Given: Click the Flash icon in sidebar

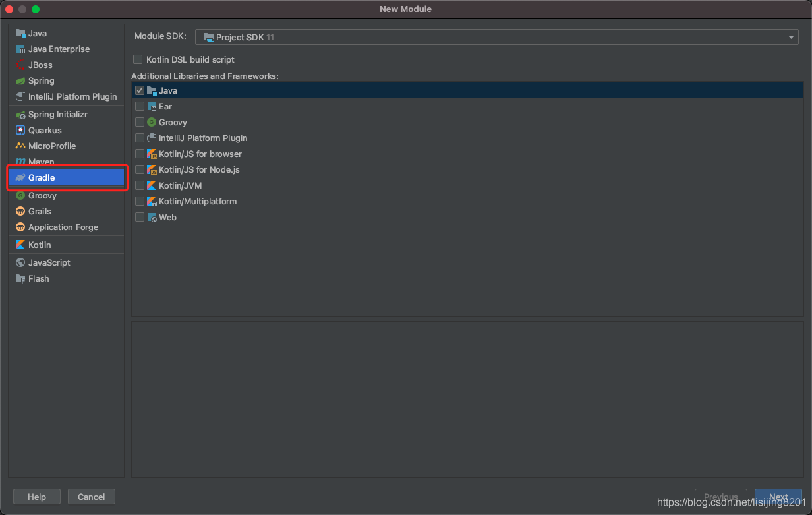Looking at the screenshot, I should 20,278.
